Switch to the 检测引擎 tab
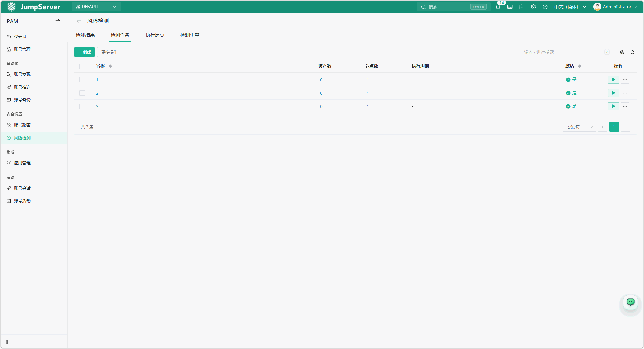 click(190, 35)
